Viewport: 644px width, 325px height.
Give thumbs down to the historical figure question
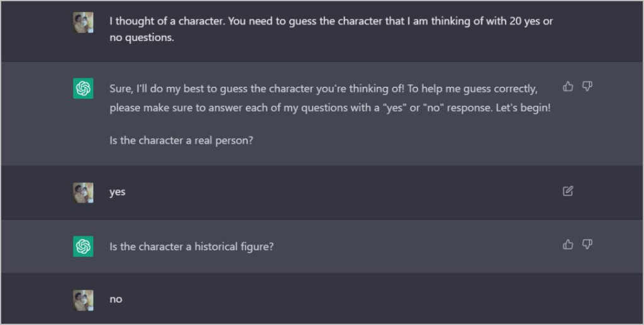point(587,245)
